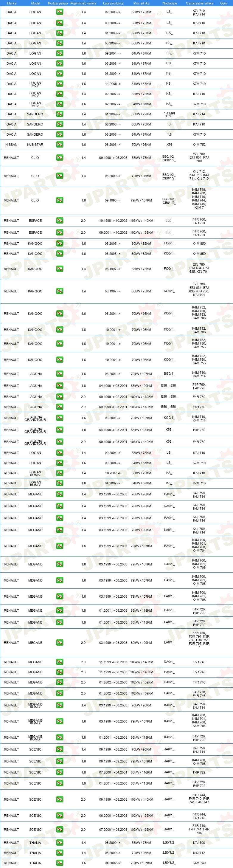Click fuel icon in Thalia K4J 712 row

[60, 853]
